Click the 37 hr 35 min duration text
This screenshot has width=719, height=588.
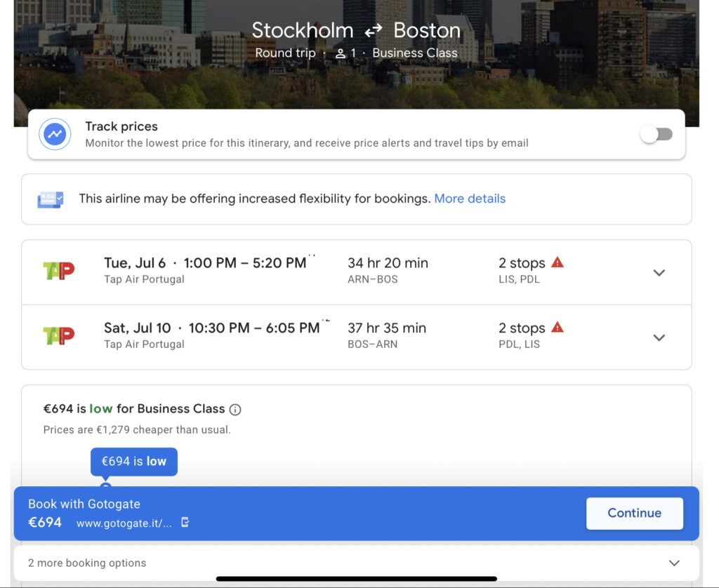387,328
